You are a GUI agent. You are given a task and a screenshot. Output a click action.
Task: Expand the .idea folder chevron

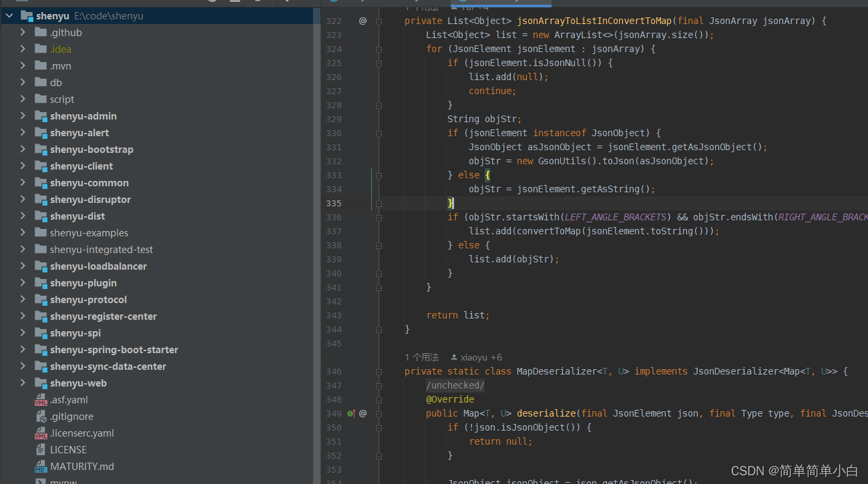(23, 49)
